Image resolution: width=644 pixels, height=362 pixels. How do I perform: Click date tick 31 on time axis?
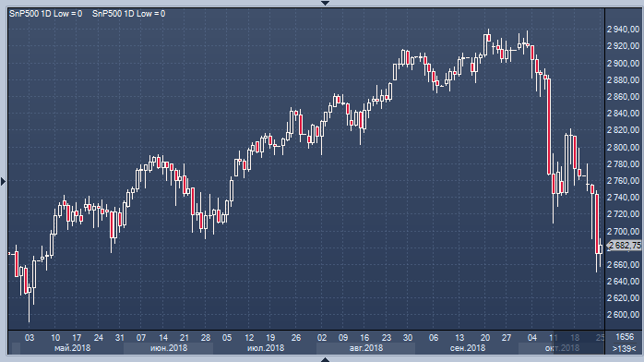pyautogui.click(x=120, y=338)
